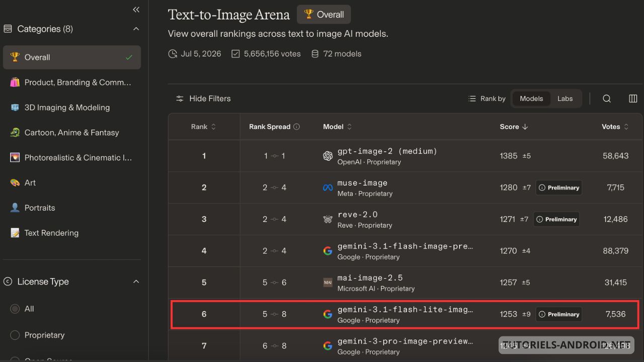Open the column layout icon
Screen dimensions: 644x362
pyautogui.click(x=633, y=99)
